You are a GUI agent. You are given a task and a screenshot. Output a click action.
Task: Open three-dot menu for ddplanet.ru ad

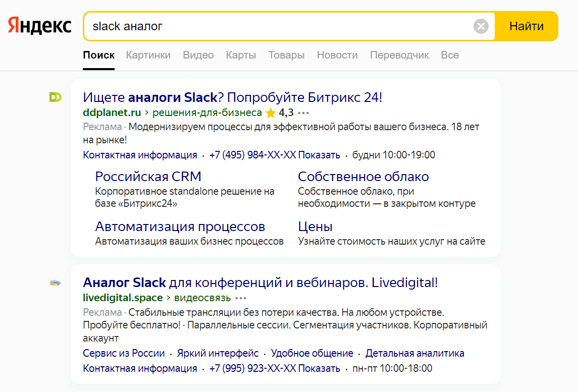coord(303,113)
